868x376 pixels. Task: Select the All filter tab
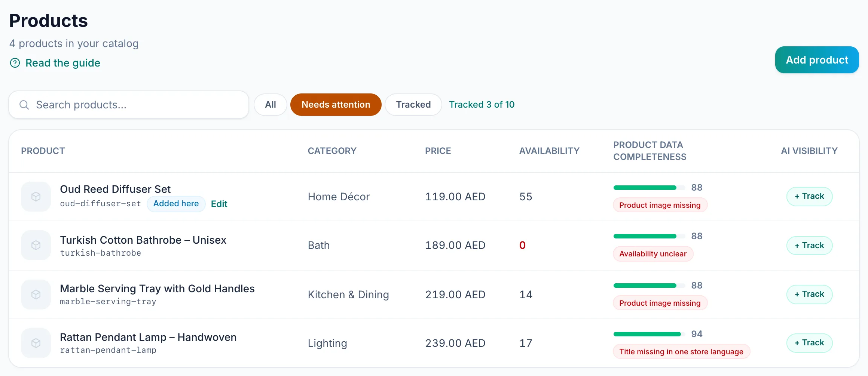click(271, 105)
